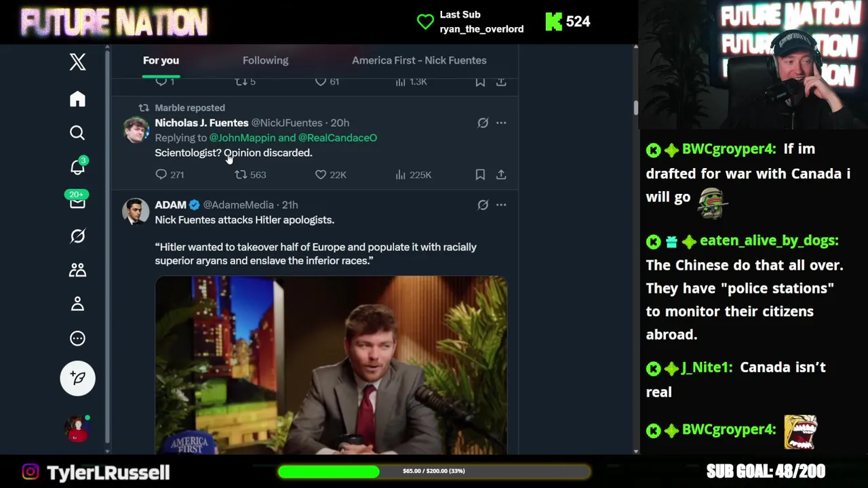Open Notifications bell with 3 badge
Viewport: 868px width, 488px height.
(78, 166)
